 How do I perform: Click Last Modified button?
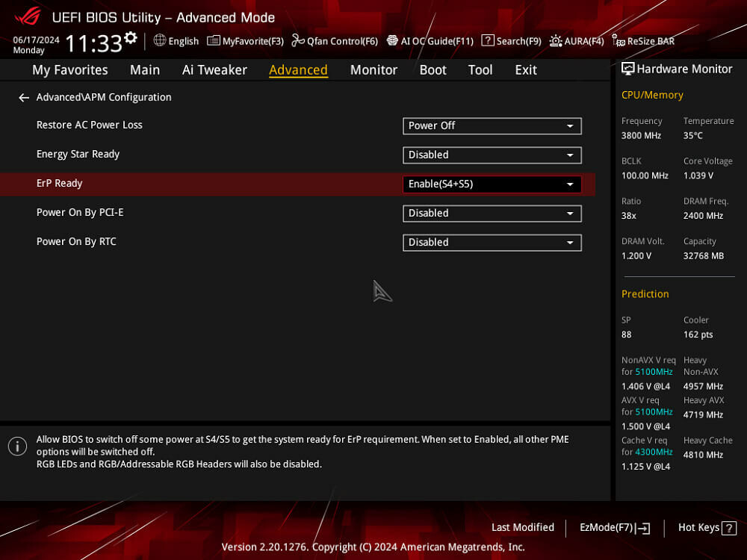523,527
